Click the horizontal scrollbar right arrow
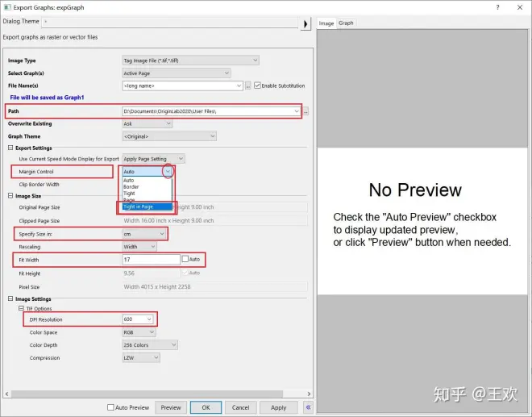532x417 pixels. point(309,394)
